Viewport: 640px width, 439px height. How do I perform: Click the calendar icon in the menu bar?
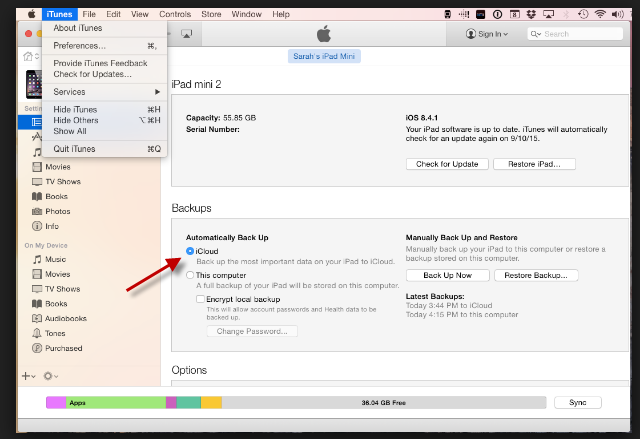coord(515,14)
